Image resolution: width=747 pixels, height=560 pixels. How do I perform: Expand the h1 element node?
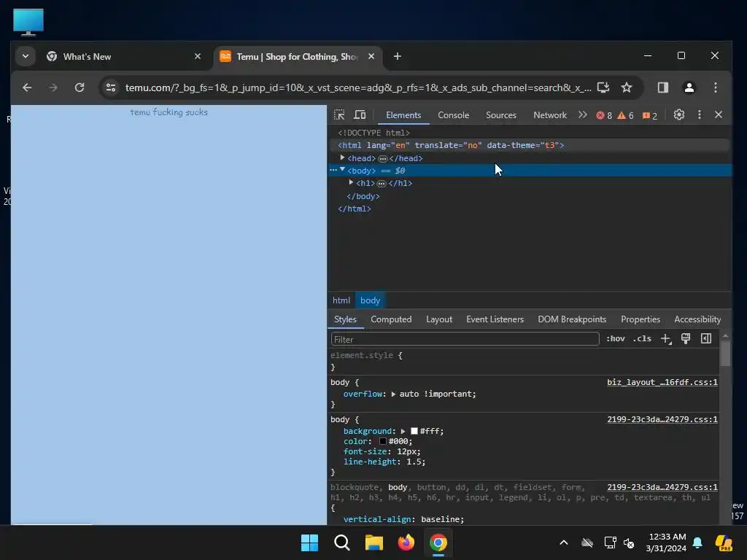click(351, 182)
